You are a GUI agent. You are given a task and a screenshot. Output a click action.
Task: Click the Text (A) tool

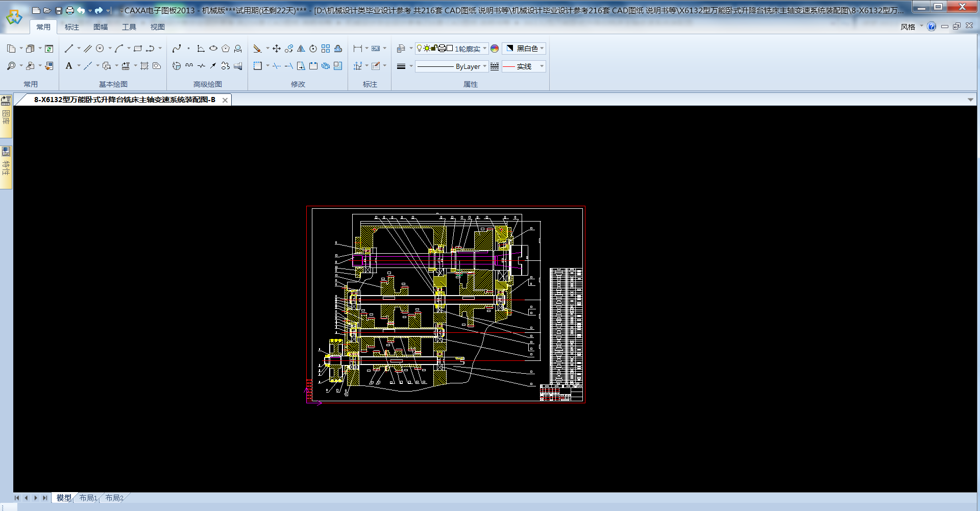coord(69,66)
